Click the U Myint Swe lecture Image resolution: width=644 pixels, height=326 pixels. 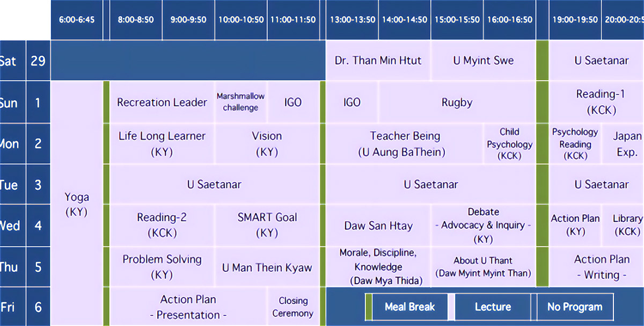point(483,60)
